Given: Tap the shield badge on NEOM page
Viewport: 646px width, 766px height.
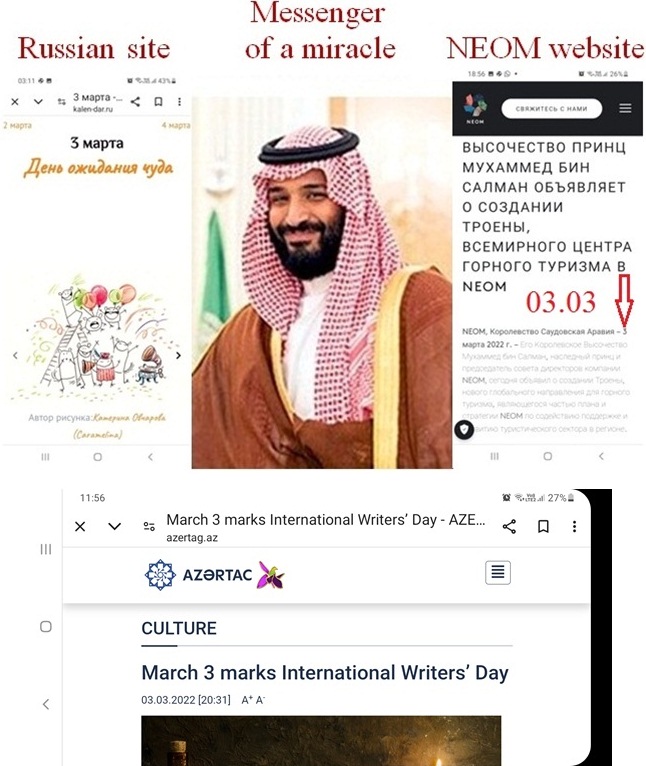Looking at the screenshot, I should pyautogui.click(x=464, y=429).
